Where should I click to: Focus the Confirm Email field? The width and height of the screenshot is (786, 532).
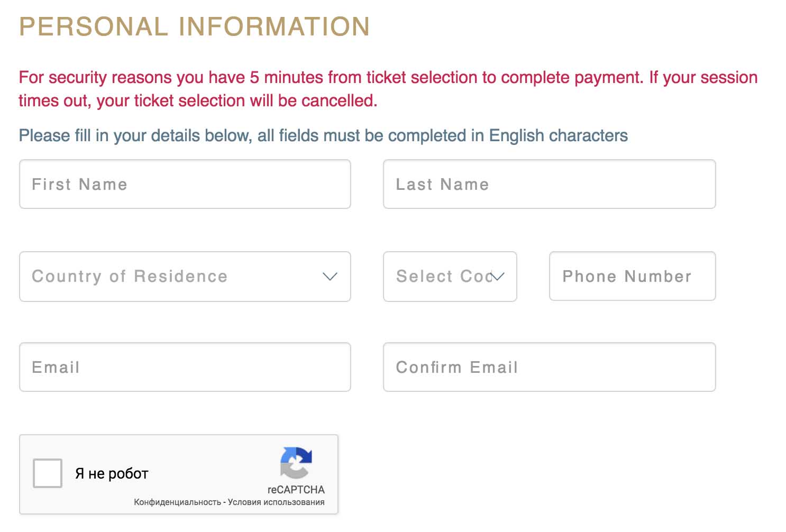[x=549, y=368]
